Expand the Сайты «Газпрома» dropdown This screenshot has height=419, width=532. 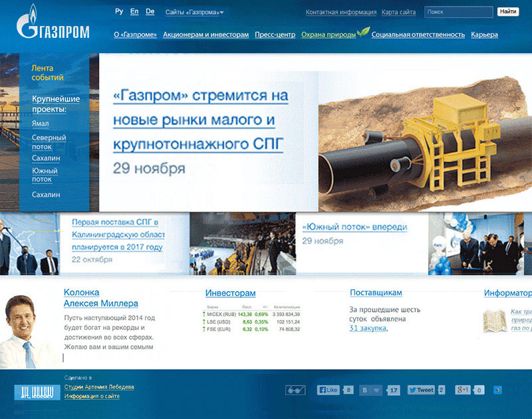(194, 13)
